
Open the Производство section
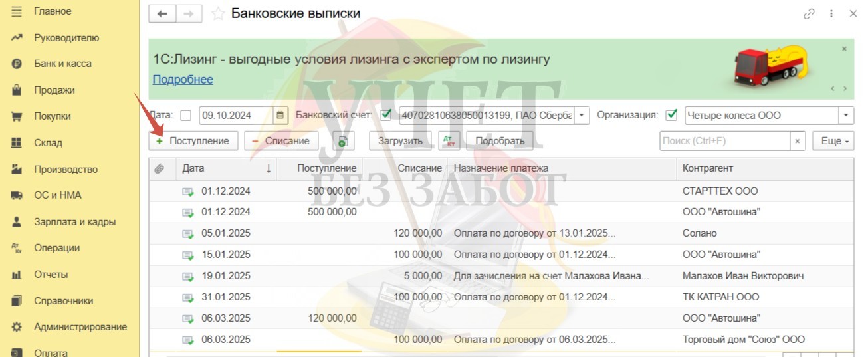tap(66, 169)
